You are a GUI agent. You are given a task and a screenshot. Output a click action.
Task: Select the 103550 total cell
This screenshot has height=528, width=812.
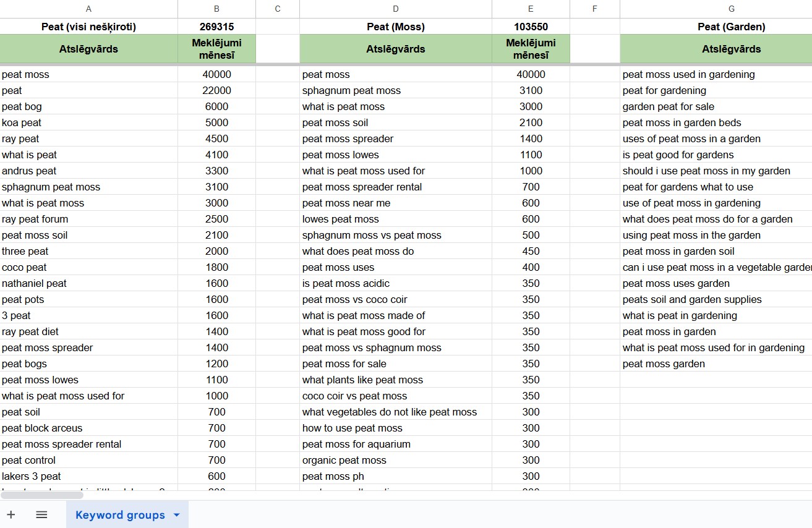click(x=531, y=27)
